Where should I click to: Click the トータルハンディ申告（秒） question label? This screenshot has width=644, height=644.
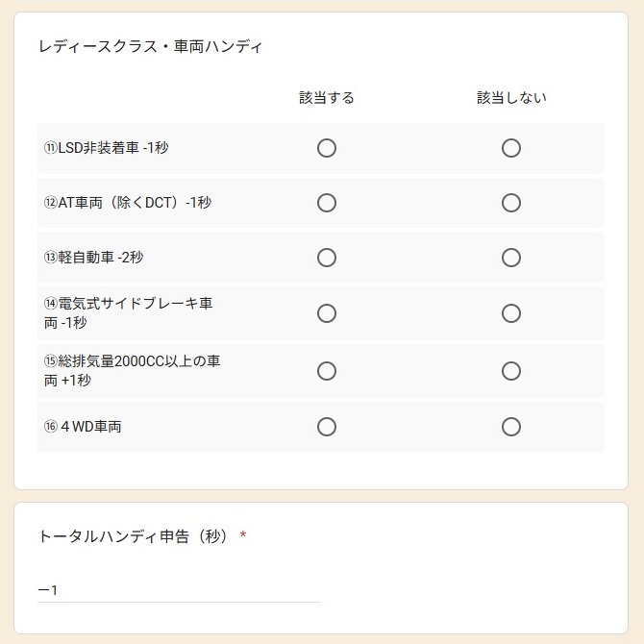click(134, 536)
